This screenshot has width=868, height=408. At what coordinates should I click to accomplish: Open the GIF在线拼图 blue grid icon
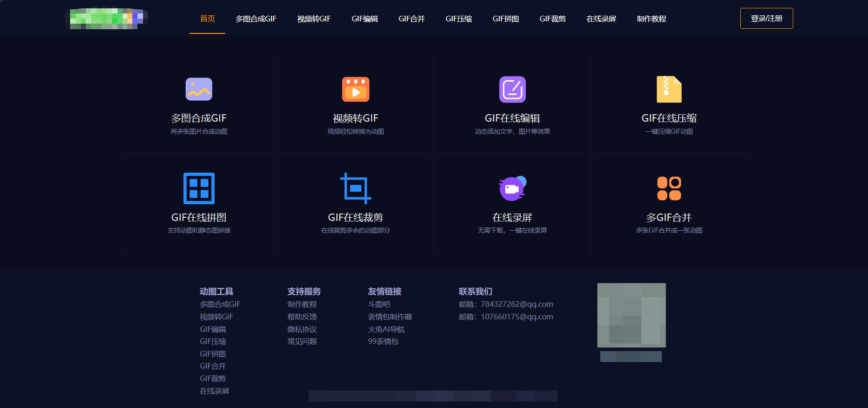click(x=199, y=188)
